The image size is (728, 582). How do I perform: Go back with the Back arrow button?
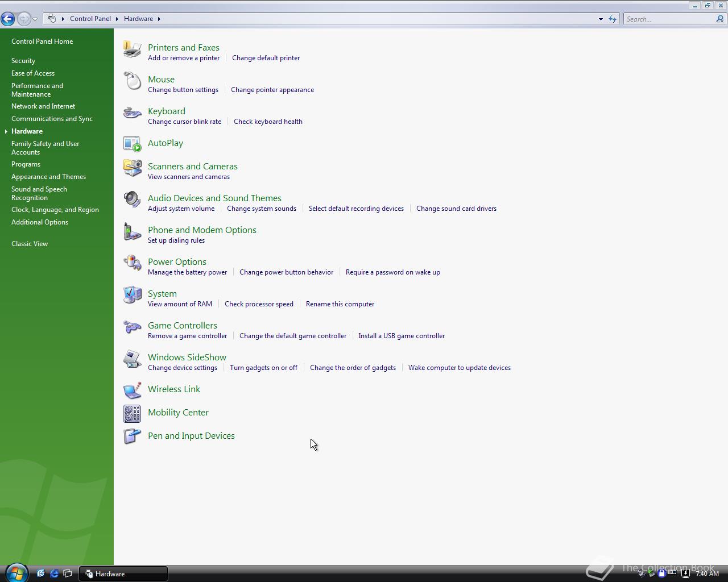click(7, 19)
